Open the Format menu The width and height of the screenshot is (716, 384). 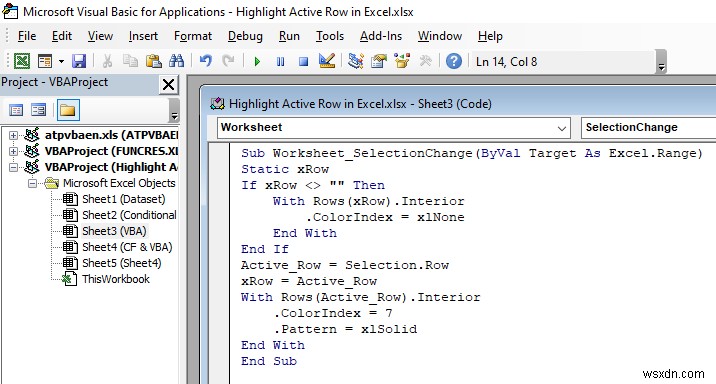193,36
